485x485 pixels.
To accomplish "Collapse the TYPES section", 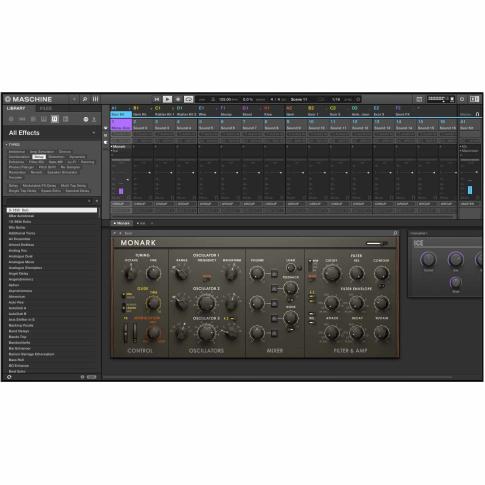I will point(7,145).
